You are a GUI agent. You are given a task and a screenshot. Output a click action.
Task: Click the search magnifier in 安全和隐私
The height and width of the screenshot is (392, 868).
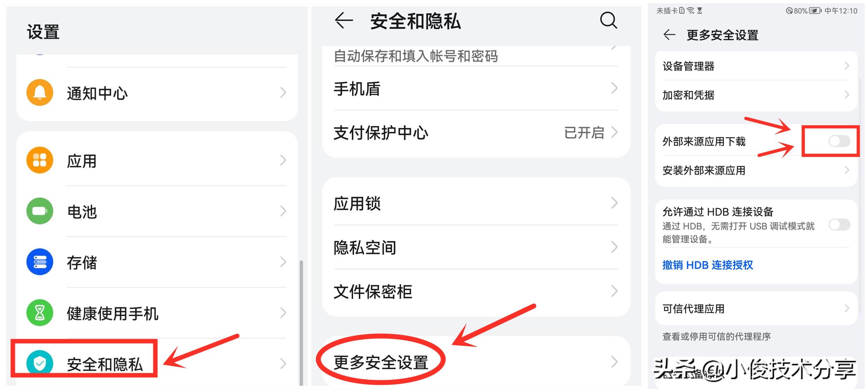tap(608, 21)
